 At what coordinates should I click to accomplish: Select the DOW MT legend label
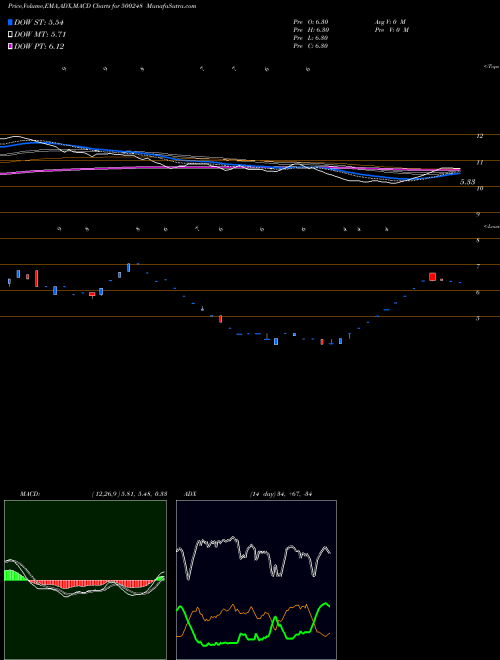[x=40, y=35]
